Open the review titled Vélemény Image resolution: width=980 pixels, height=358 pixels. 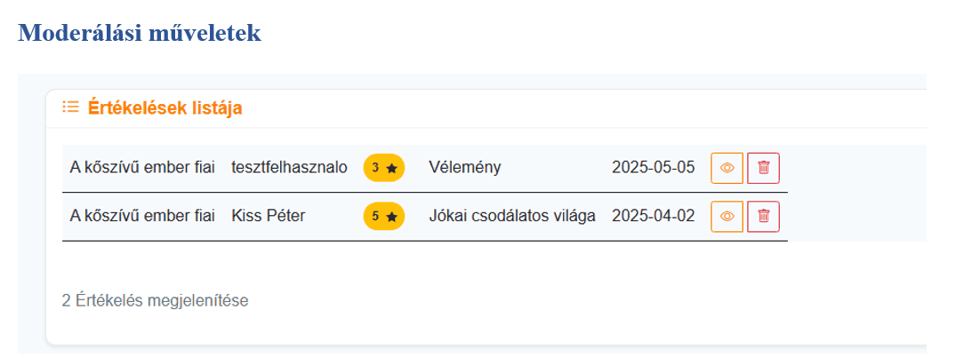(x=464, y=168)
